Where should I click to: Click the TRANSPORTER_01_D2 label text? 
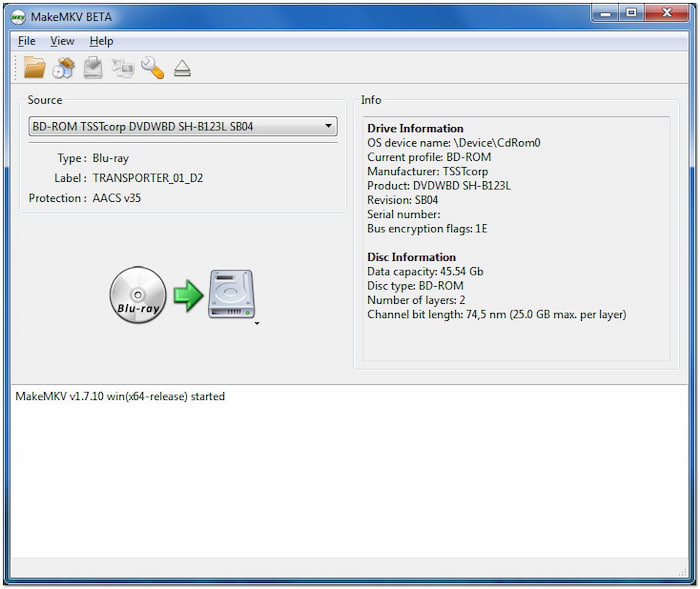[x=147, y=178]
